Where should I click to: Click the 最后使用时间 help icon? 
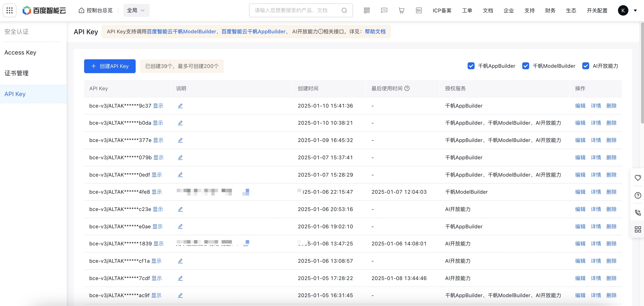(x=407, y=88)
